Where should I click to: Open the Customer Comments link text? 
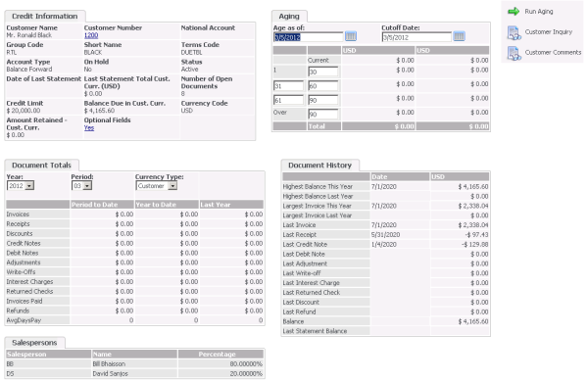click(553, 53)
